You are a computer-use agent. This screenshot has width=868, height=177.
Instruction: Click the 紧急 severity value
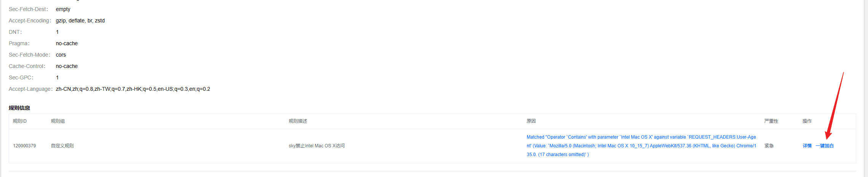[769, 146]
